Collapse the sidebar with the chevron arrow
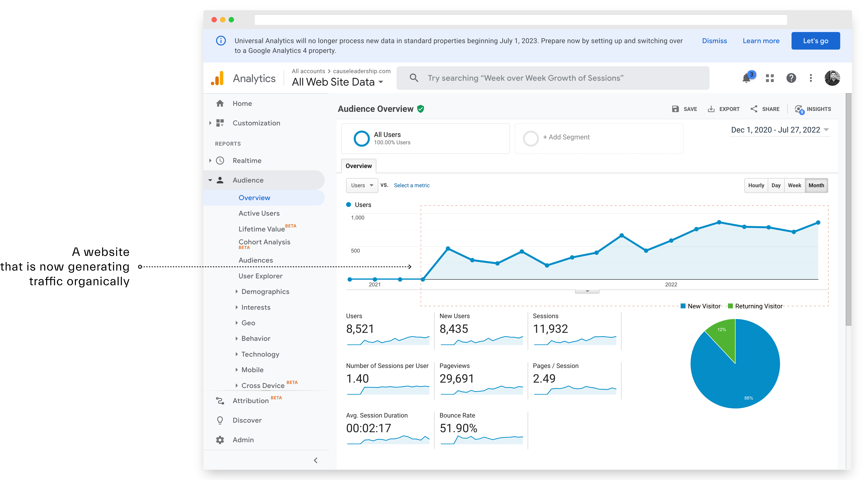 pos(315,460)
